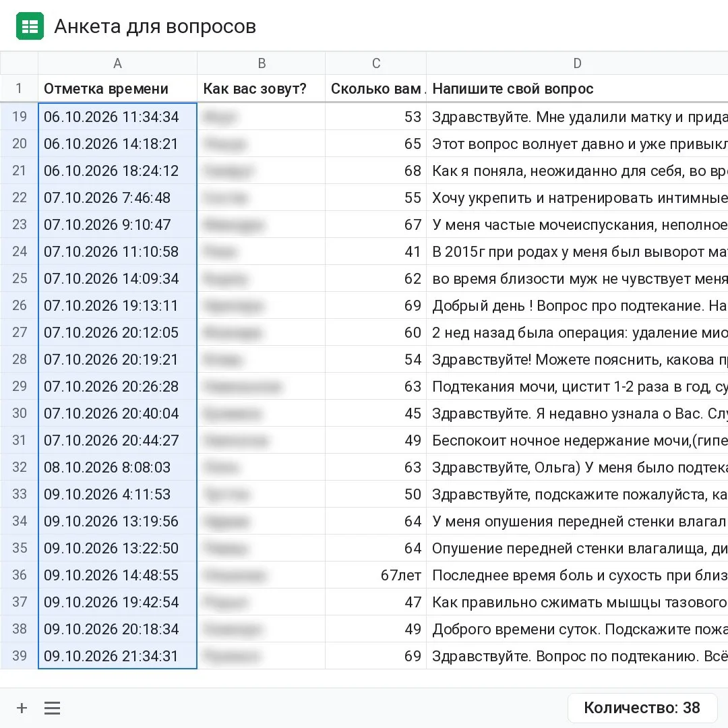Click question starting Доброго времени суток
The image size is (728, 728).
pos(577,628)
